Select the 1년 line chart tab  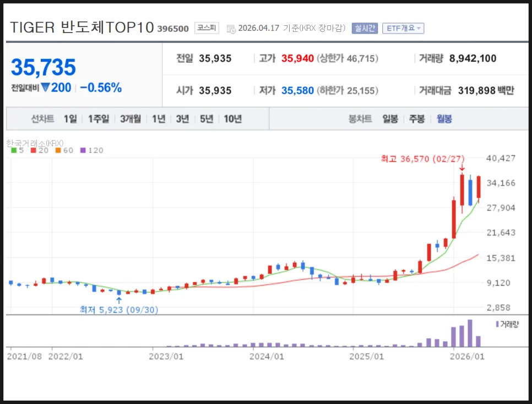click(x=159, y=119)
